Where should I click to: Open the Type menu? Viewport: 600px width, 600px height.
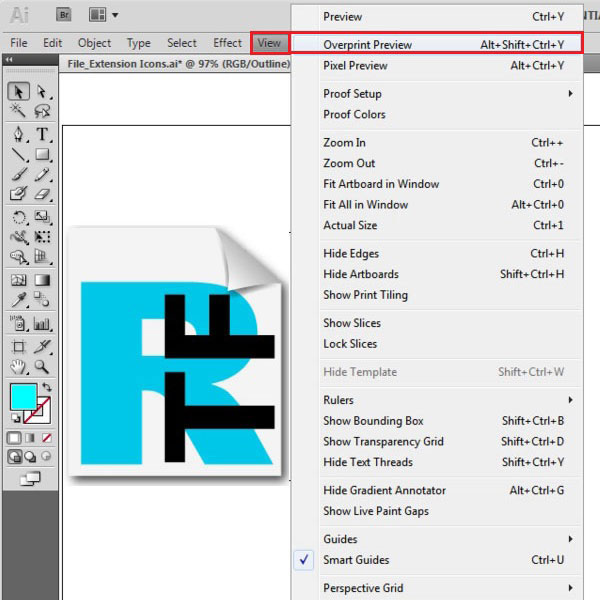tap(139, 43)
